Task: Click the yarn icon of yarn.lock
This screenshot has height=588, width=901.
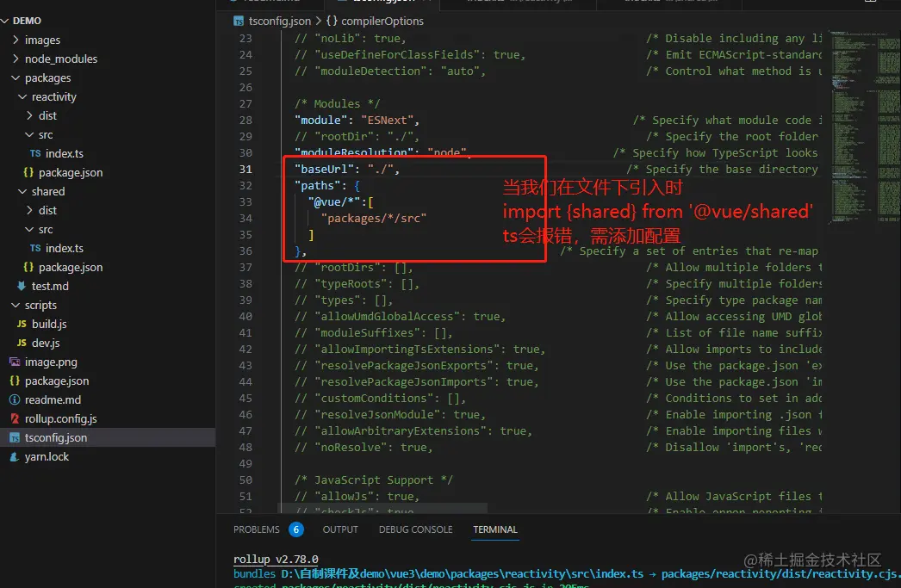Action: [x=15, y=456]
